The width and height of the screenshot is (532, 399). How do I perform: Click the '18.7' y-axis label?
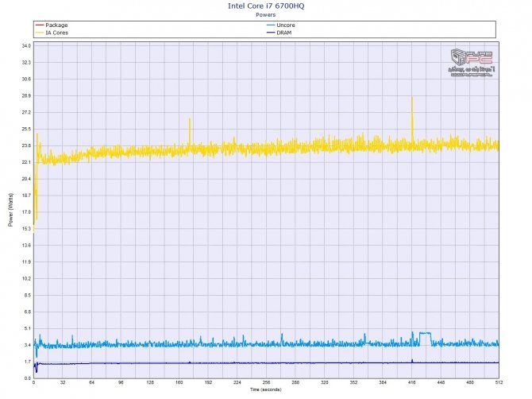point(26,196)
